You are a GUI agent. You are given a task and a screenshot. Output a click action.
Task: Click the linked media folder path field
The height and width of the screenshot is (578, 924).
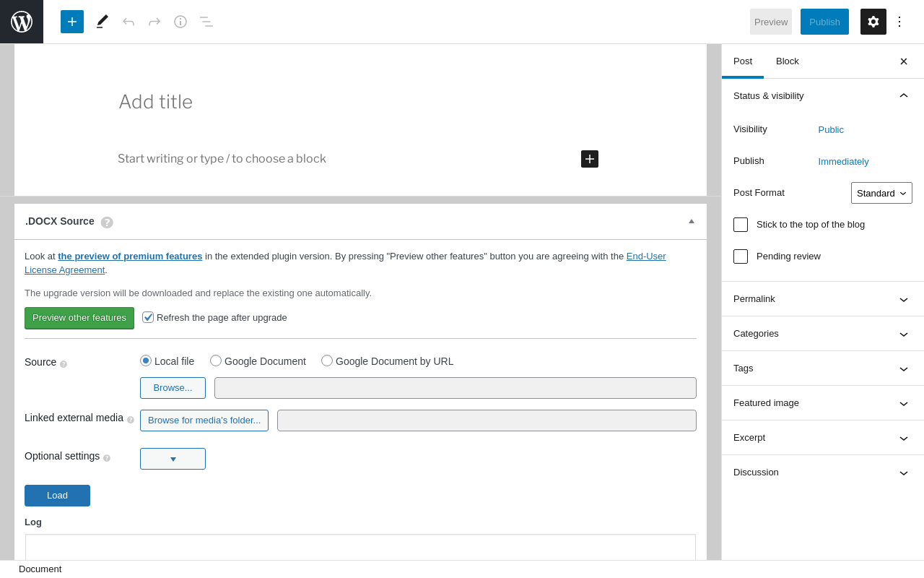487,420
